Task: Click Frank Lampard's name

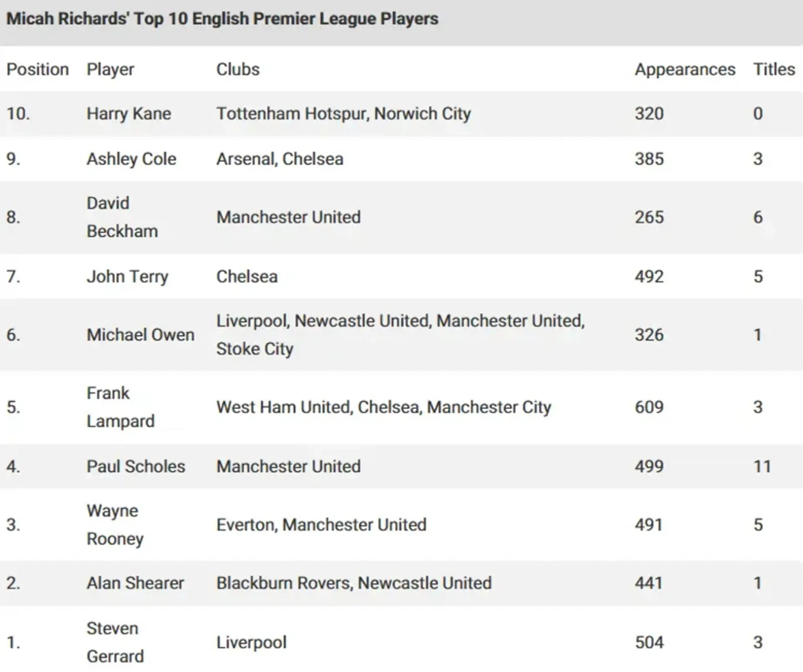Action: coord(120,407)
